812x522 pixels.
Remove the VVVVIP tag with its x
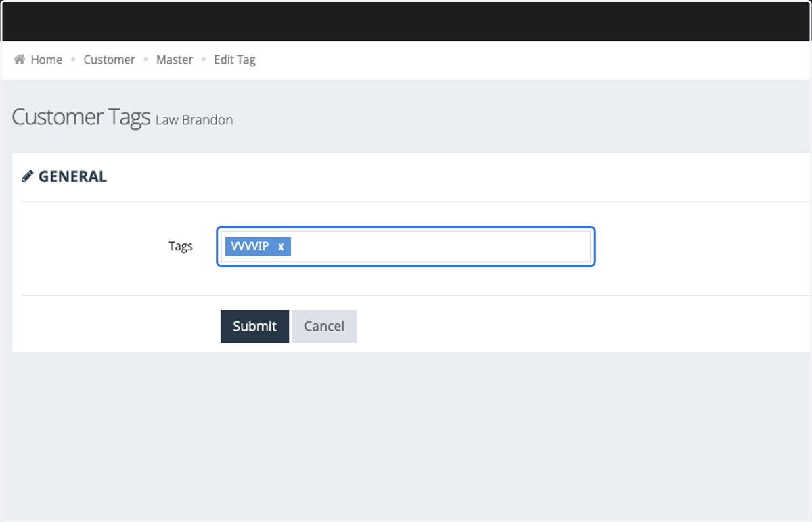(281, 247)
